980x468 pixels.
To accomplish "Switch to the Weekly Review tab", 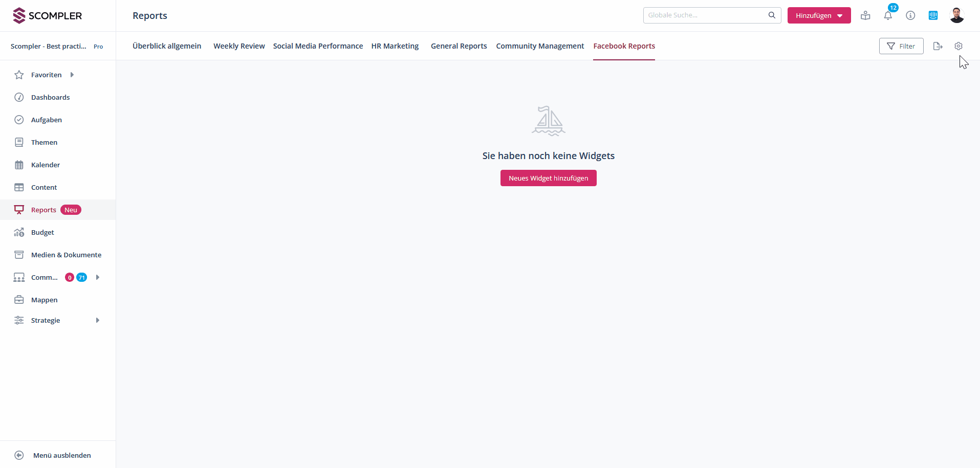I will 239,46.
